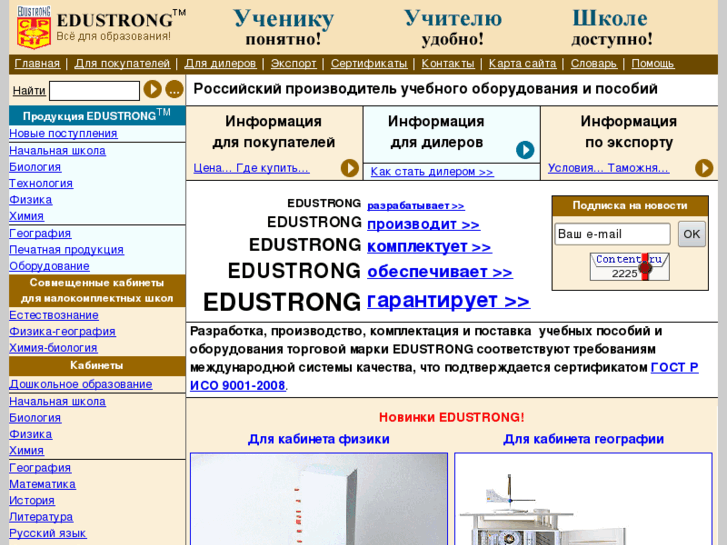The width and height of the screenshot is (727, 545).
Task: Open the Физика-география link
Action: point(63,332)
